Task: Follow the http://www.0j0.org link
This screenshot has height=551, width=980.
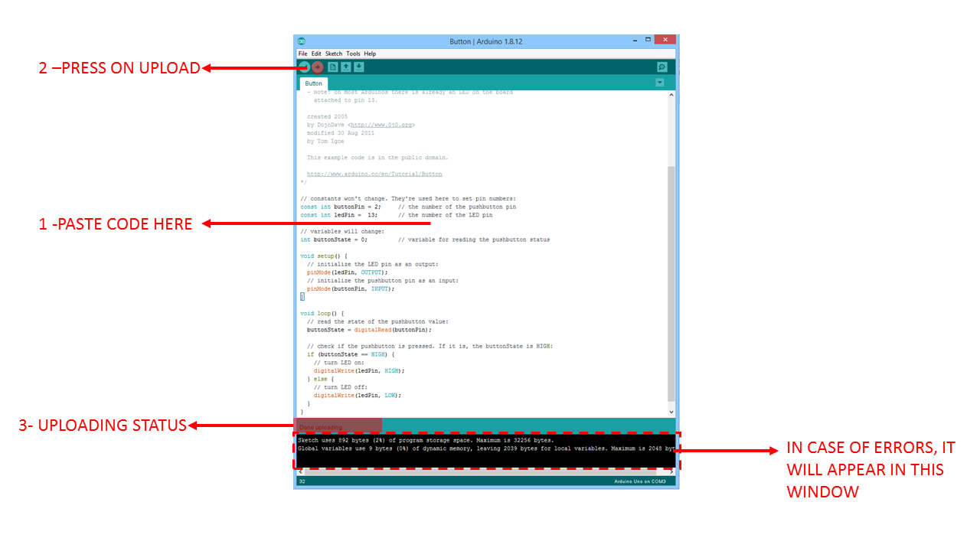Action: click(x=381, y=125)
